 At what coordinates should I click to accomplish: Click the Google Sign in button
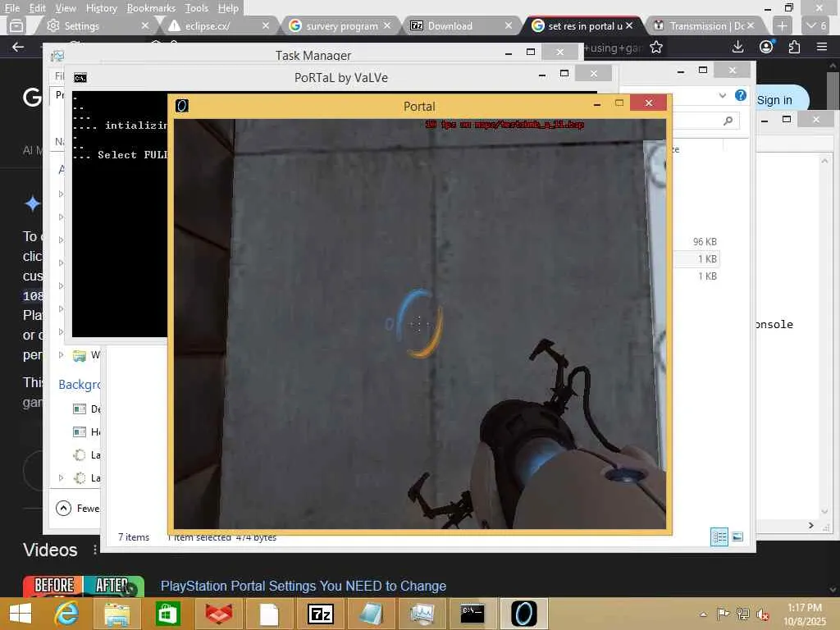pos(774,100)
